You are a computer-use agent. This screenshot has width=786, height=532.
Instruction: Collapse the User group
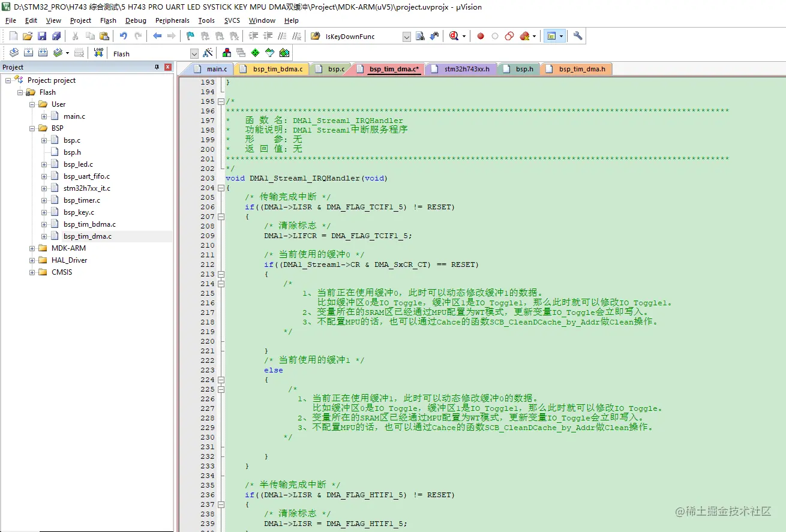click(x=32, y=104)
